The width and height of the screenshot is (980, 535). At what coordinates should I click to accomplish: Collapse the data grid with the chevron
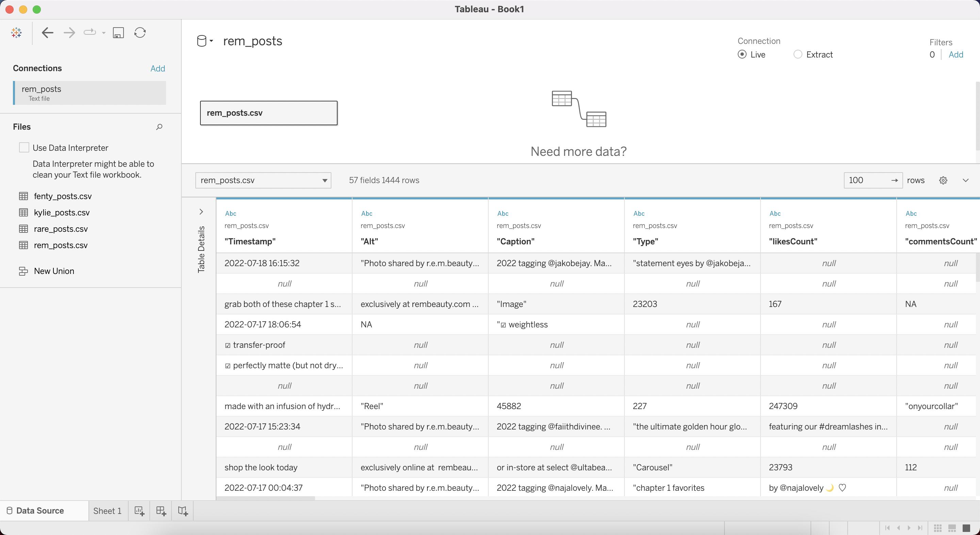pyautogui.click(x=966, y=180)
